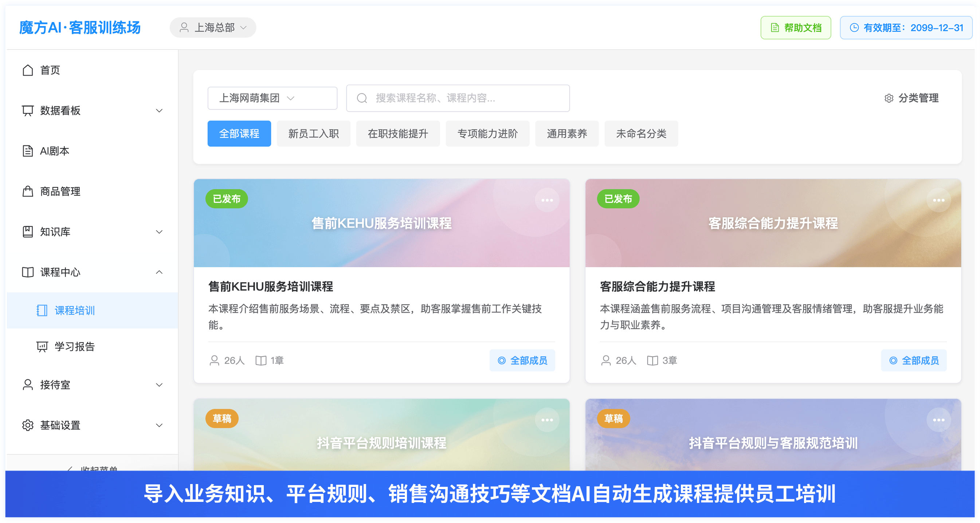Viewport: 980px width, 523px height.
Task: Expand the 基础设置 menu chevron
Action: 160,425
